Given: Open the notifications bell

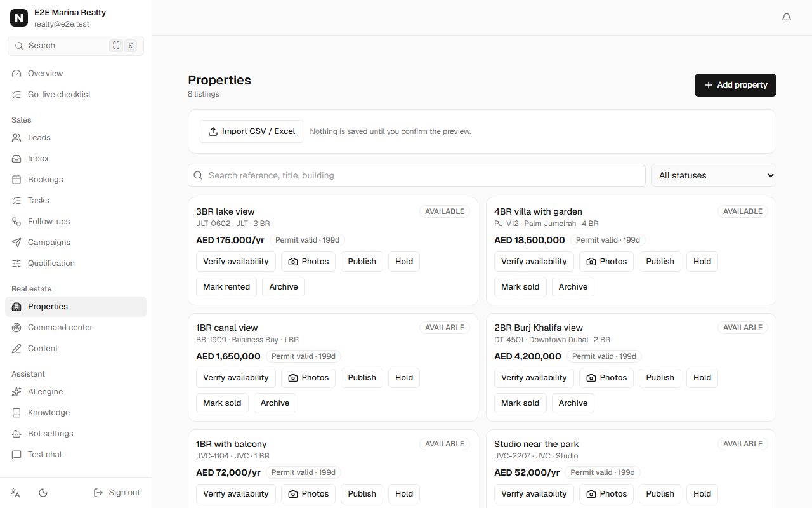Looking at the screenshot, I should [x=787, y=18].
